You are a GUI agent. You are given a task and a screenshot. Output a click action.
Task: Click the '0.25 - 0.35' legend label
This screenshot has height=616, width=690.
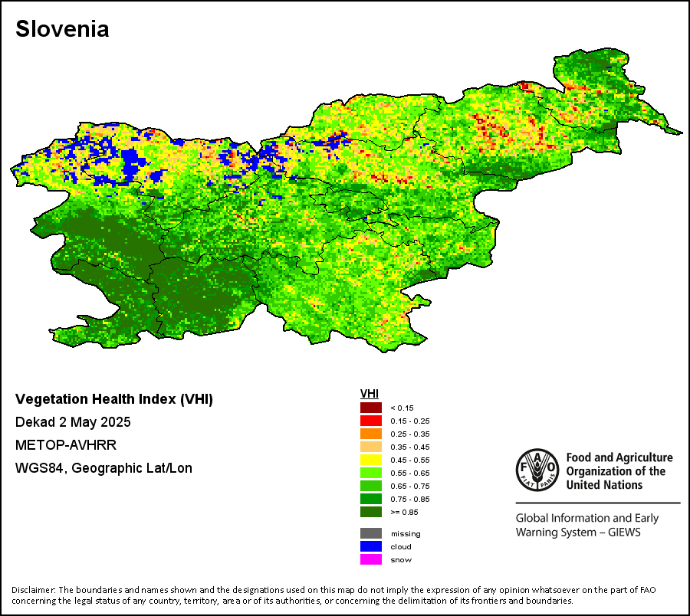(x=410, y=434)
